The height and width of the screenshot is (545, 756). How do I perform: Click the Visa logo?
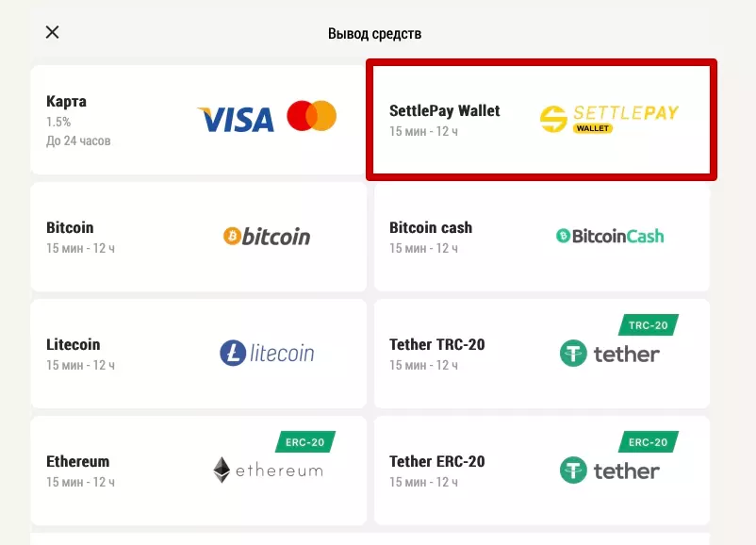pyautogui.click(x=236, y=119)
